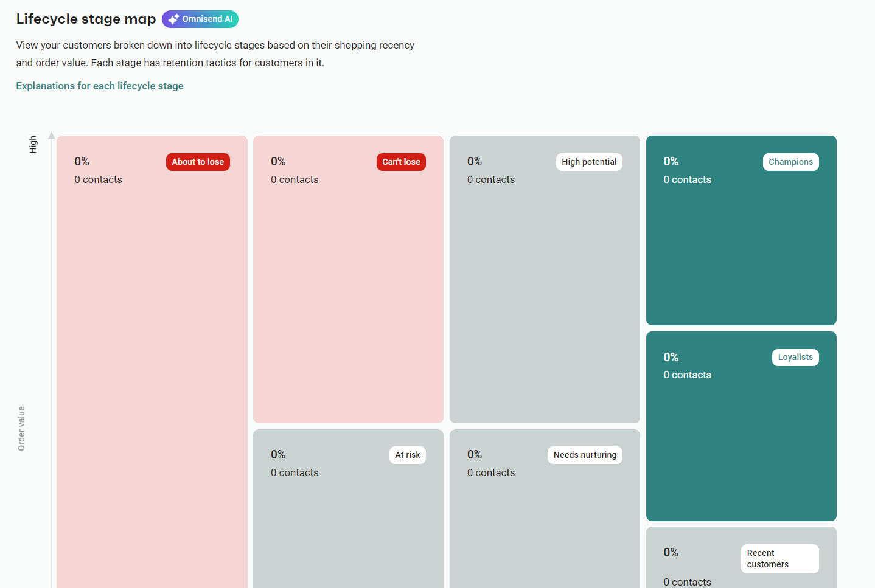Click the Champions teal tile
875x588 pixels.
click(741, 255)
